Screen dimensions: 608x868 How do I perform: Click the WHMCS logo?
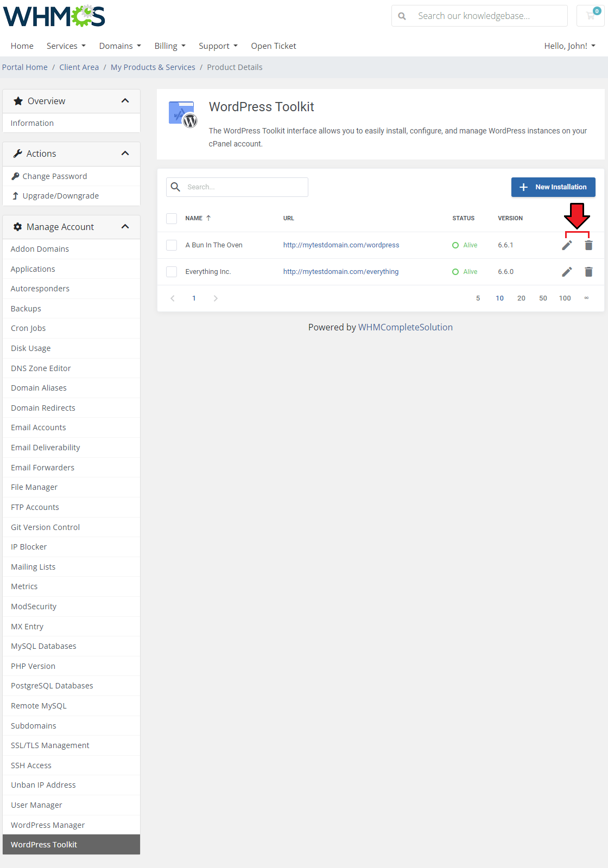point(54,16)
